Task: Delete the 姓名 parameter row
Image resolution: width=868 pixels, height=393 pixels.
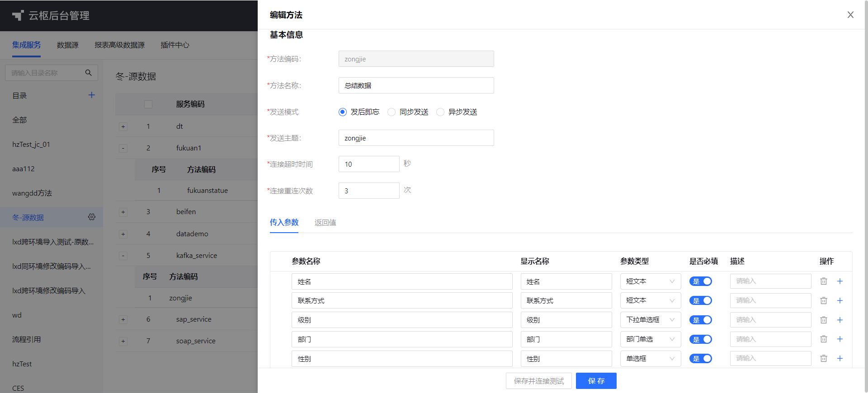Action: tap(824, 281)
